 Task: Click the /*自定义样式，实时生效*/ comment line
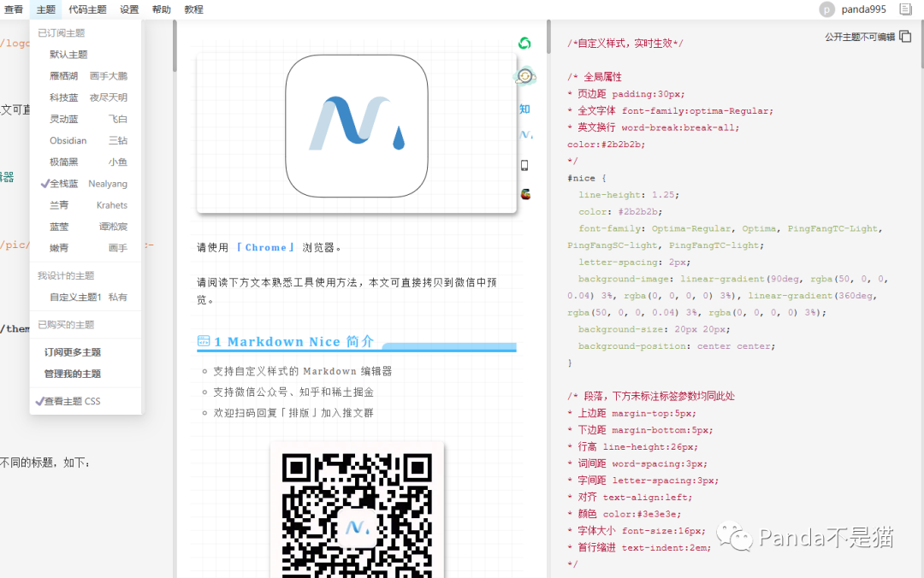[625, 43]
